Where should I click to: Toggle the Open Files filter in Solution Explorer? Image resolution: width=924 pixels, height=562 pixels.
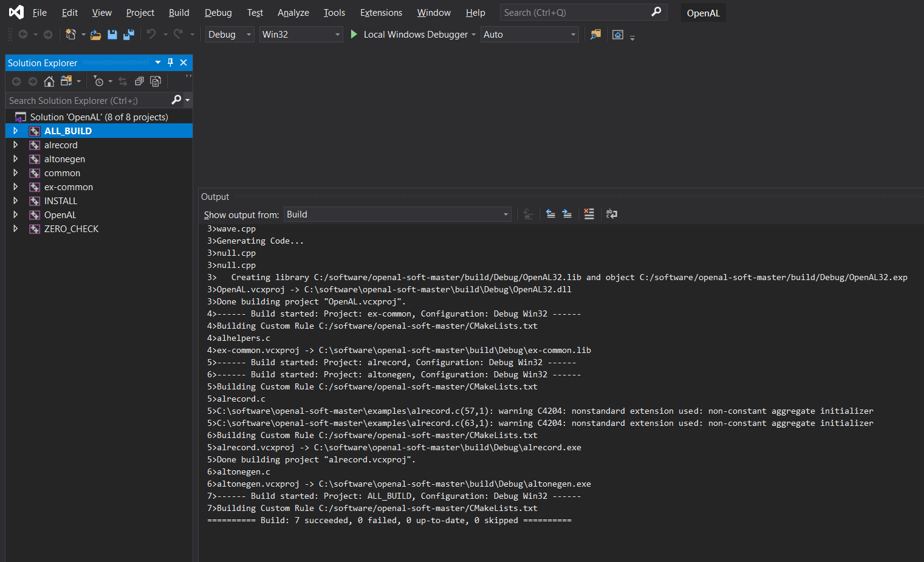(99, 81)
